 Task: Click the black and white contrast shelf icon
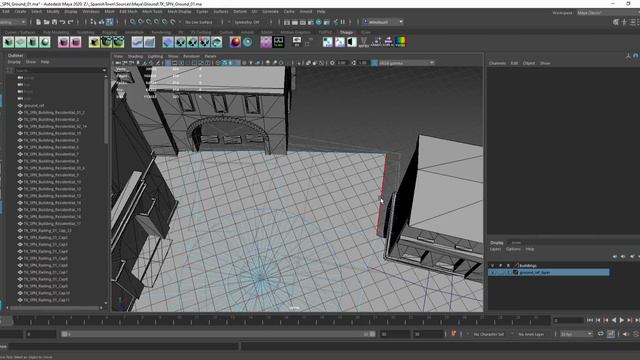tap(351, 42)
